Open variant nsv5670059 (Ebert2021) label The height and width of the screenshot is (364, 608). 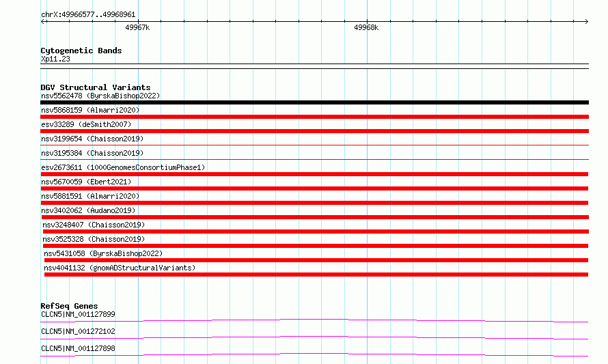tap(86, 182)
